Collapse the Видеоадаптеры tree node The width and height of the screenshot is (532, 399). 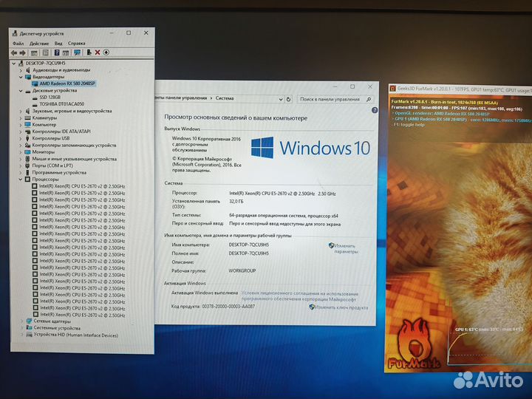tap(20, 77)
